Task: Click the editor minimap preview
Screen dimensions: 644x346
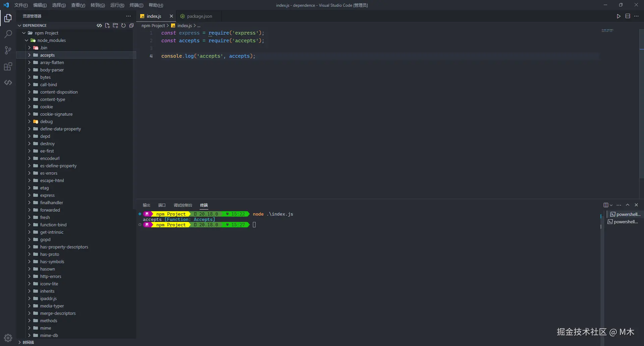Action: pos(607,31)
